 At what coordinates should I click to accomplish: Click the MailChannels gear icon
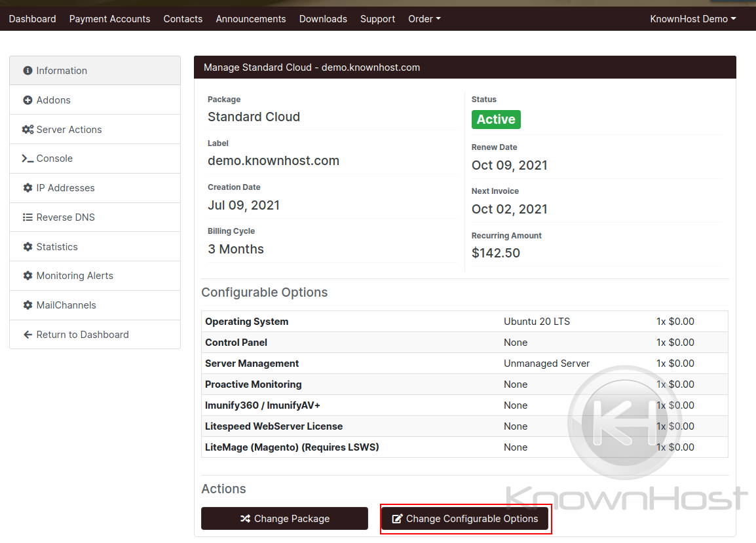pyautogui.click(x=28, y=305)
